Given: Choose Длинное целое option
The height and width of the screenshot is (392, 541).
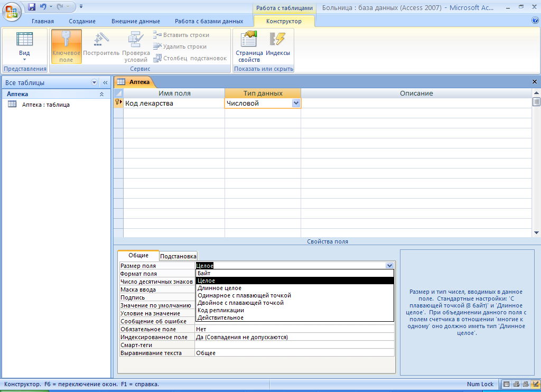Looking at the screenshot, I should 295,288.
